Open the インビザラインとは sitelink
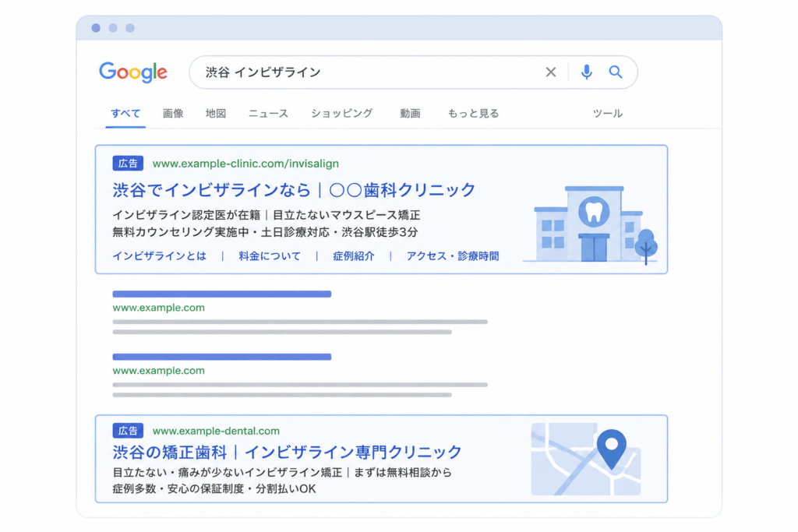Screen dimensions: 798x532 [159, 255]
